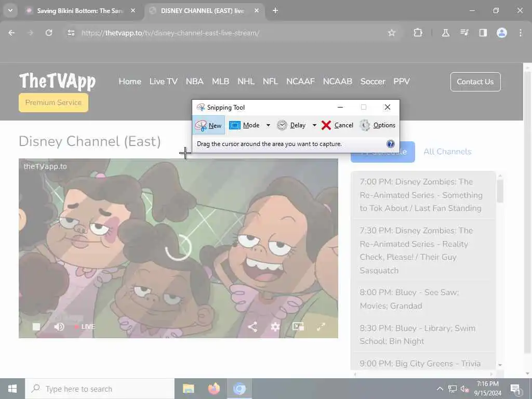Viewport: 532px width, 399px height.
Task: Open the network tray icon
Action: click(453, 389)
